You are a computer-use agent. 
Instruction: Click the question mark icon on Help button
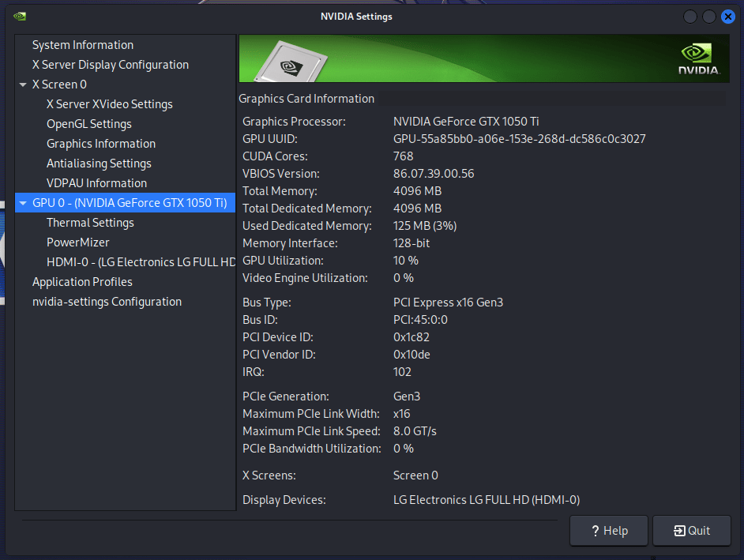click(x=594, y=530)
